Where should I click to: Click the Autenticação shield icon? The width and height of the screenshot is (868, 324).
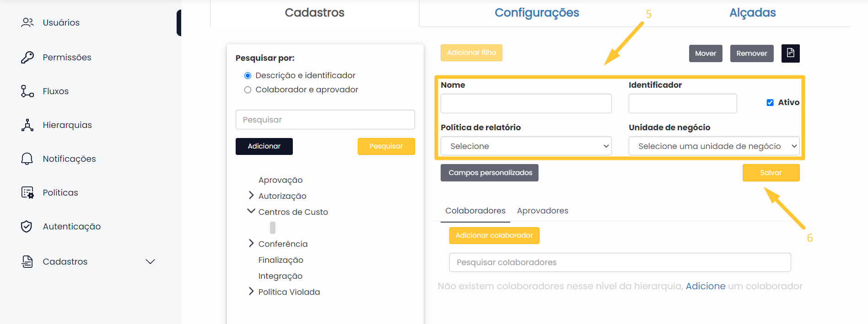27,226
